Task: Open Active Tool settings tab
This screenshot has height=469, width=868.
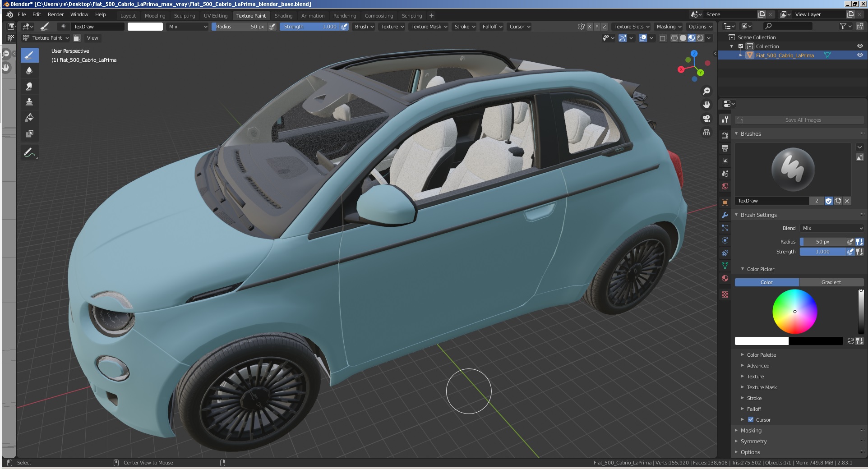Action: pyautogui.click(x=725, y=120)
